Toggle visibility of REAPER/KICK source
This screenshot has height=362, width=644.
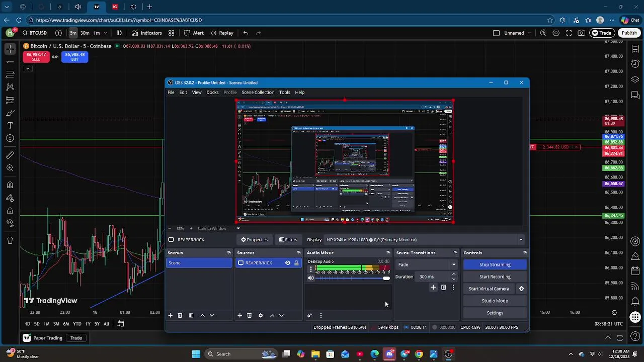coord(288,263)
